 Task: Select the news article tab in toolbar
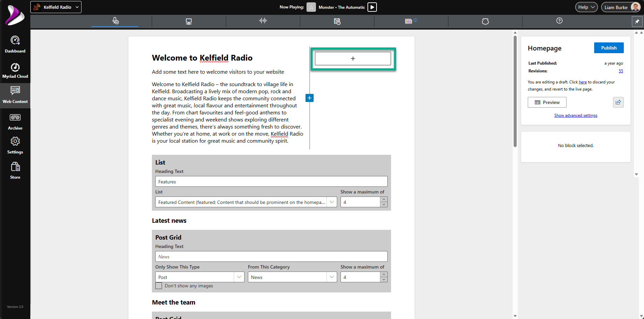click(409, 21)
